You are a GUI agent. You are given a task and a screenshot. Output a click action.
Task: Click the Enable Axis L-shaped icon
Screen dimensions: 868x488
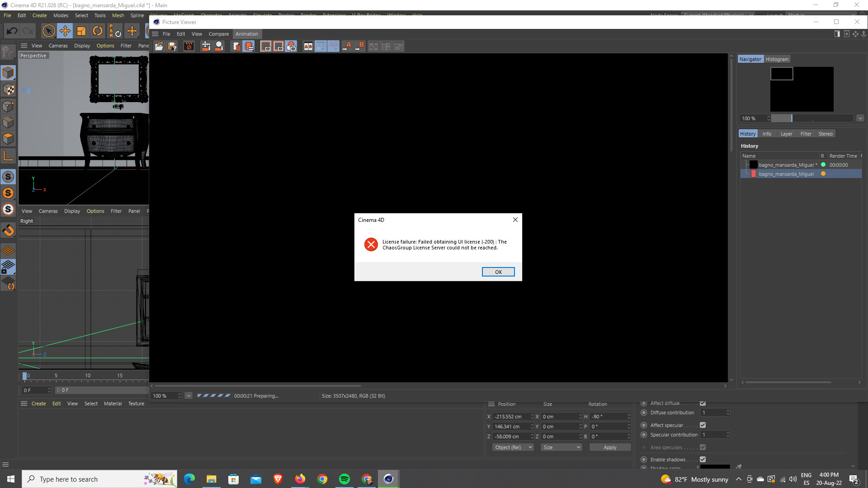[x=8, y=156]
